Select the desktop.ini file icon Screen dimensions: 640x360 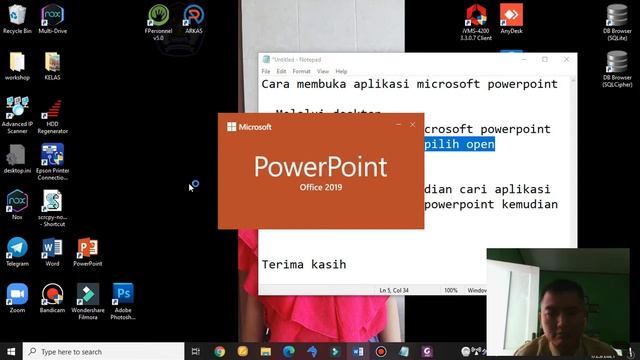point(17,159)
